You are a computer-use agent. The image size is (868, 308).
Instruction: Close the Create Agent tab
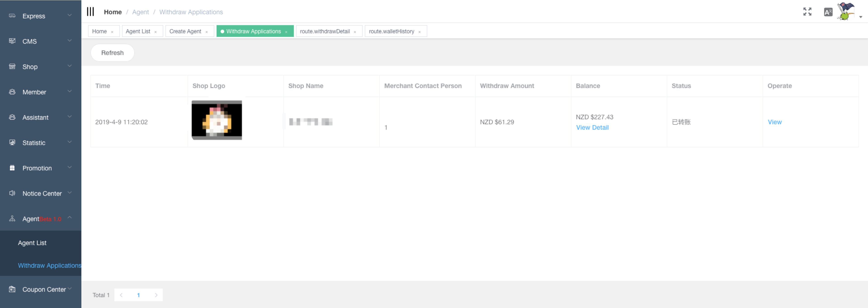pos(207,32)
